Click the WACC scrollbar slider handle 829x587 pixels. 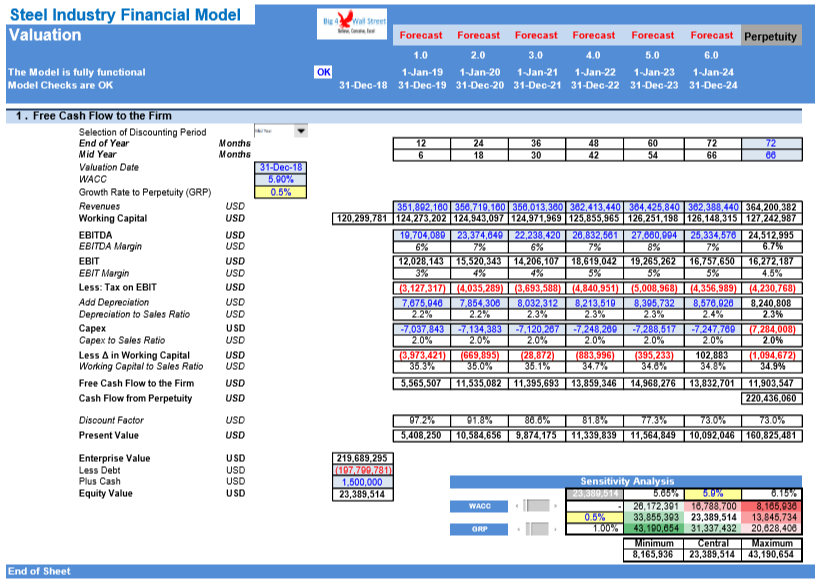(537, 506)
